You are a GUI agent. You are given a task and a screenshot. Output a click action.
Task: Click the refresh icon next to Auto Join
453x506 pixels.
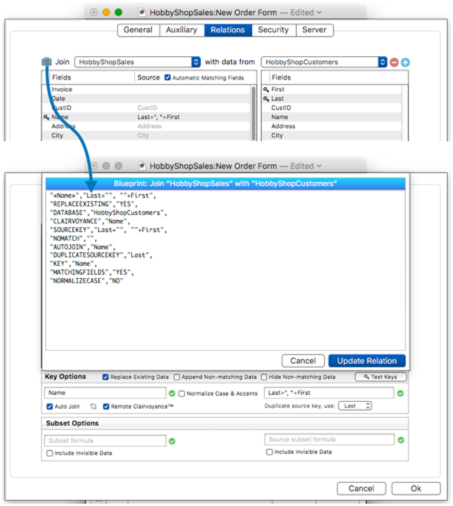pyautogui.click(x=93, y=406)
